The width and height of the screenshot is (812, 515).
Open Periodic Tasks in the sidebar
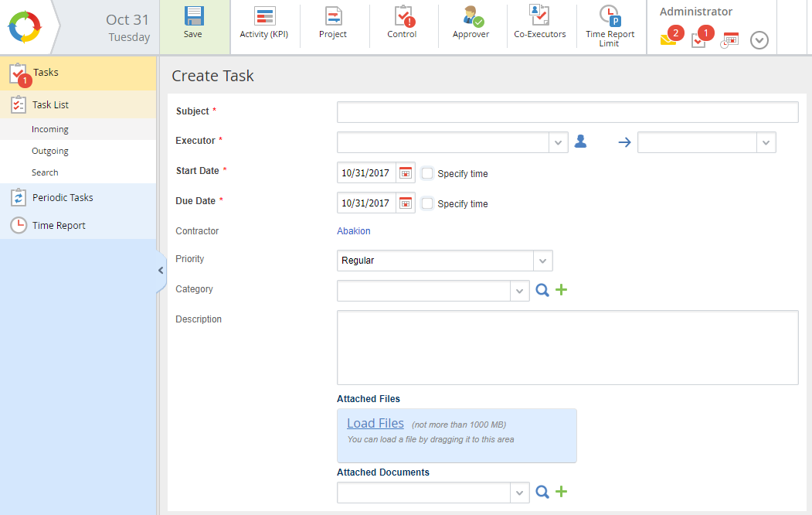(x=63, y=197)
